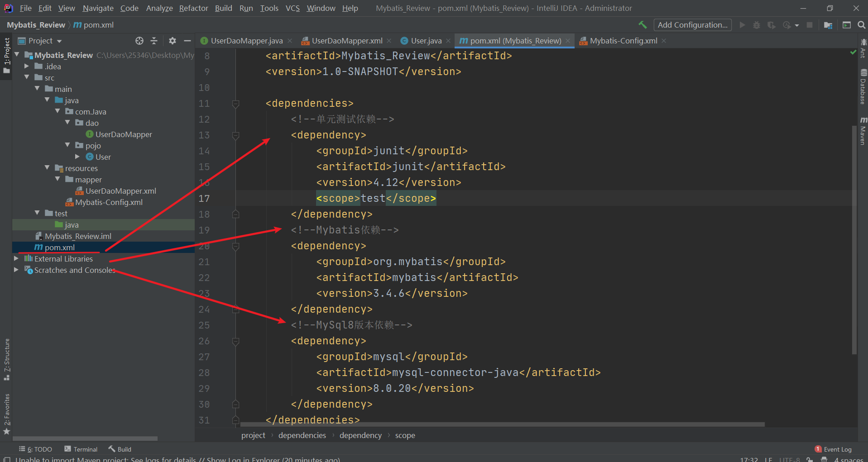Open Project panel settings gear
The height and width of the screenshot is (462, 868).
(x=173, y=41)
